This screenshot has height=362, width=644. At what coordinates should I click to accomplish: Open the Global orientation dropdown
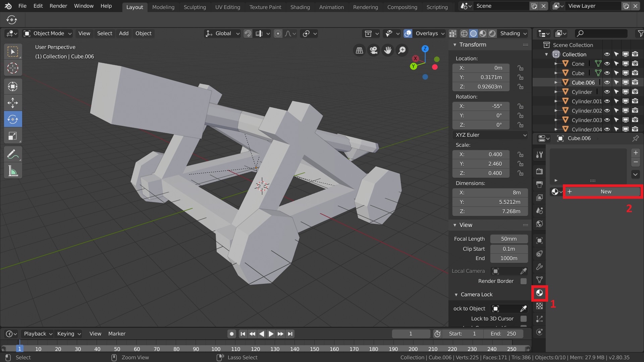222,34
